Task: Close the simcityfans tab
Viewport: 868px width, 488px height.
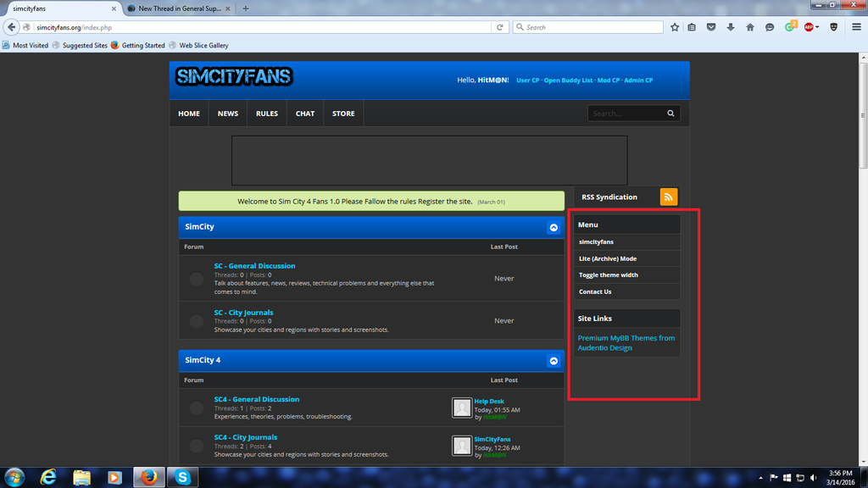Action: (x=114, y=8)
